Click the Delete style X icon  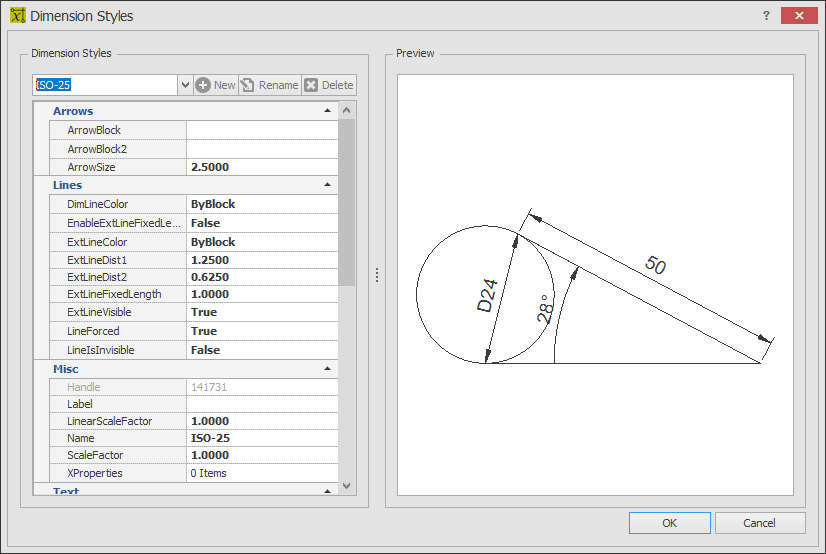pos(311,85)
